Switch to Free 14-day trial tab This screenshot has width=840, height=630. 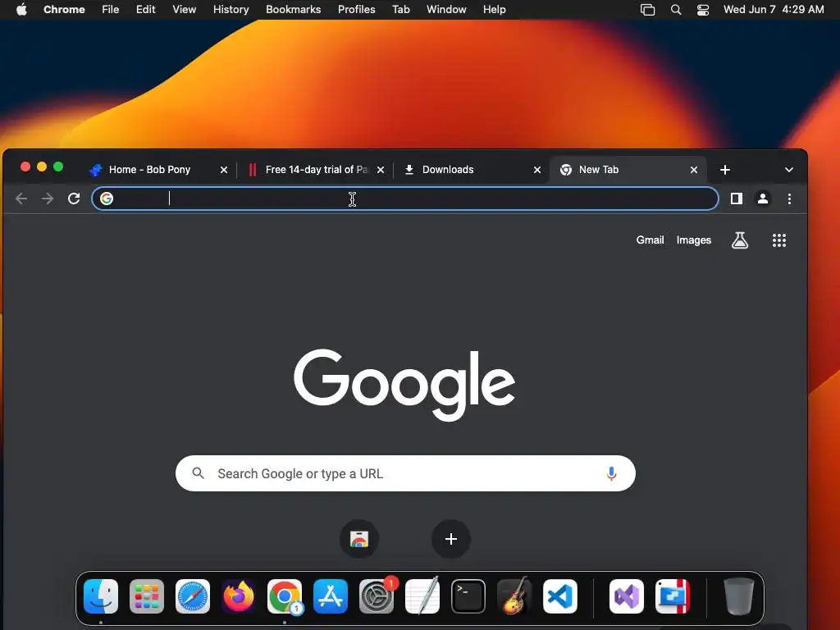tap(316, 170)
